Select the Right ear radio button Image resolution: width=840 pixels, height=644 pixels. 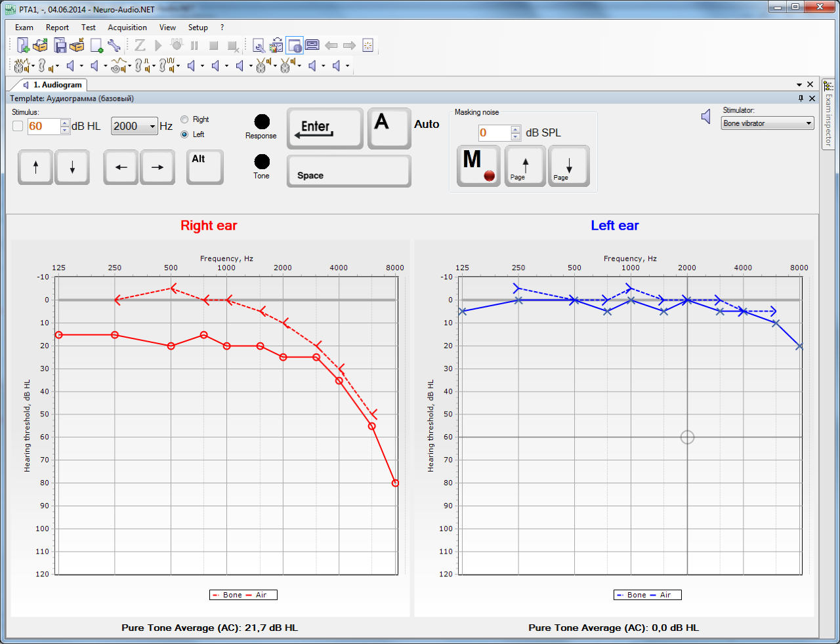(x=184, y=119)
